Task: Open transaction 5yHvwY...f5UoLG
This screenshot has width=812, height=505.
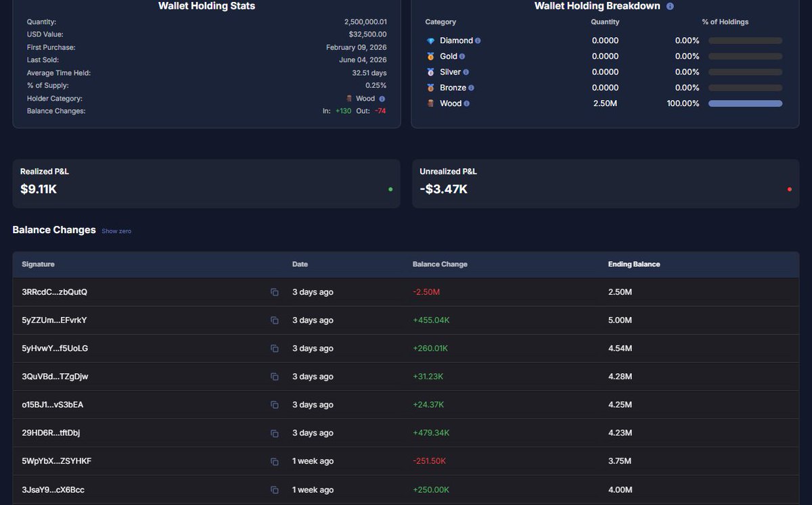Action: (55, 348)
